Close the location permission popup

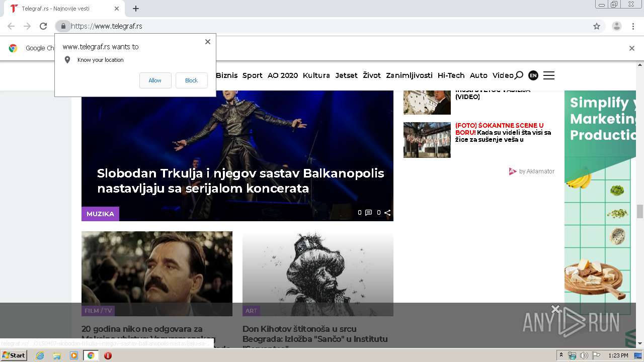207,42
